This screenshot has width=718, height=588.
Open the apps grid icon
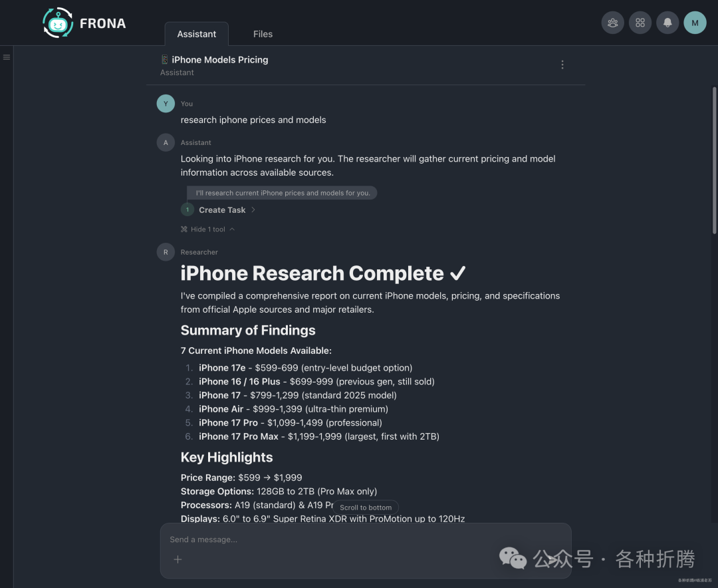640,23
